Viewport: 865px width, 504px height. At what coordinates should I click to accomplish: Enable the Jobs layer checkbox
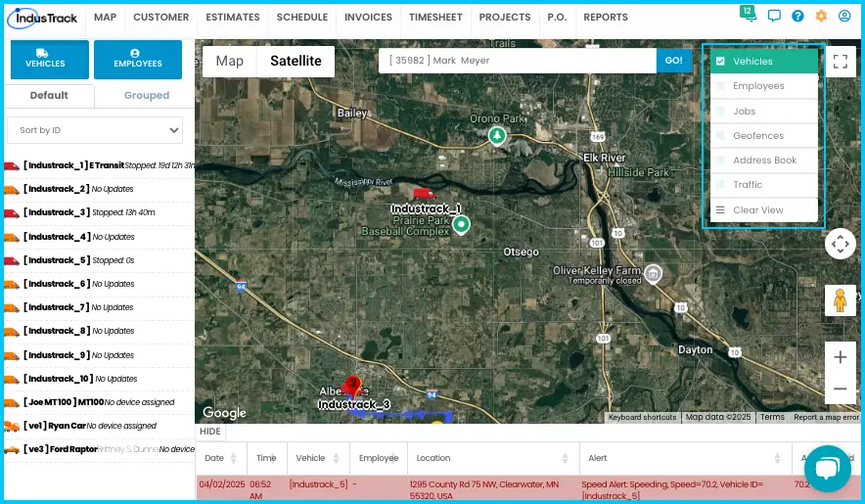click(720, 111)
